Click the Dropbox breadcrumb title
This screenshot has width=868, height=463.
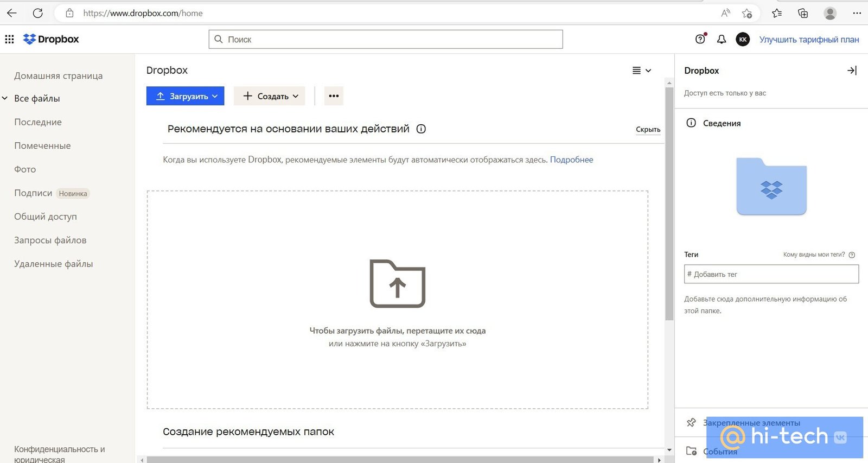(167, 70)
